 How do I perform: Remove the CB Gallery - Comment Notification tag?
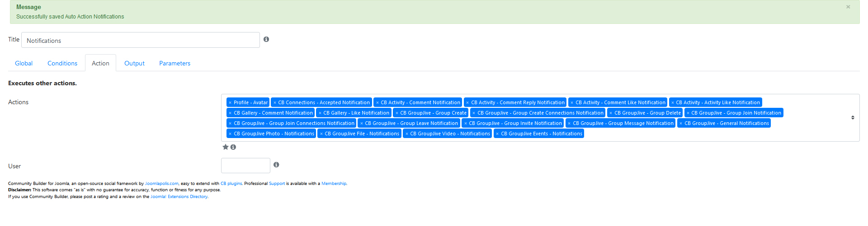tap(230, 113)
